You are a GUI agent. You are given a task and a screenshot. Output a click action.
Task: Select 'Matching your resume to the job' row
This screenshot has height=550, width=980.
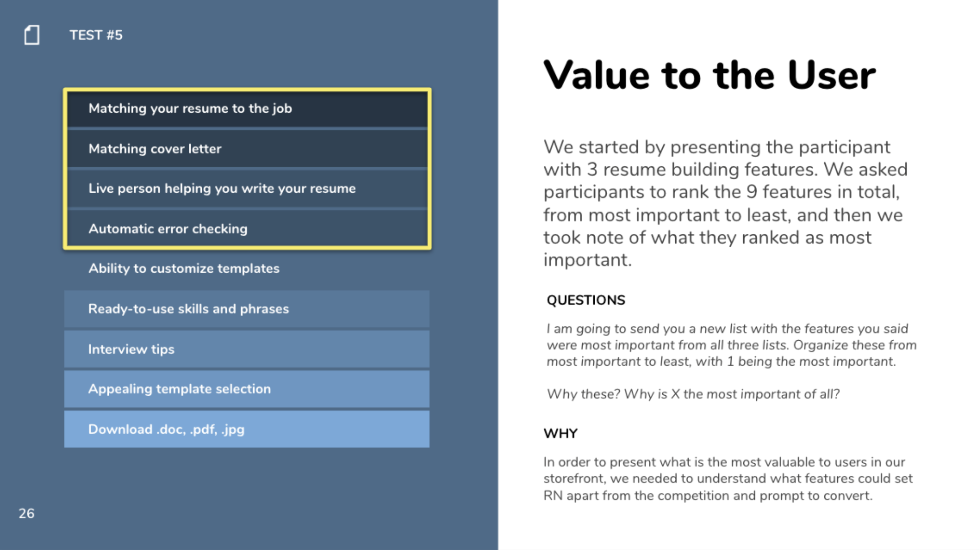tap(247, 109)
